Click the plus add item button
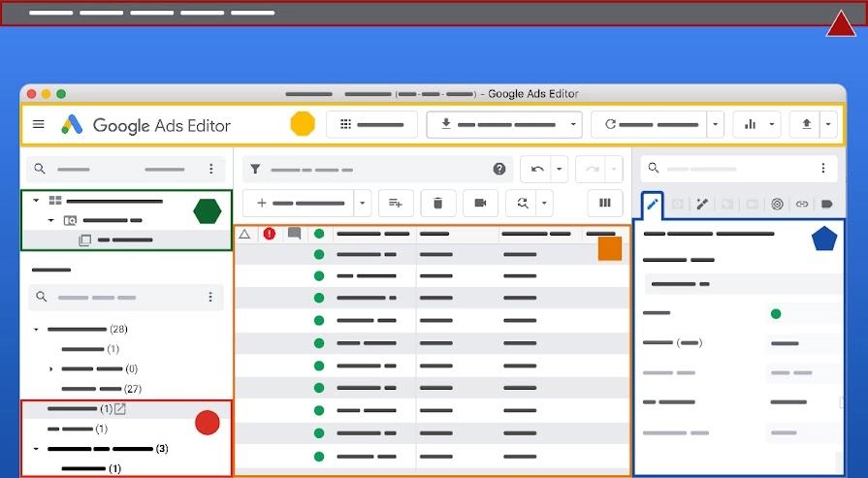Image resolution: width=868 pixels, height=478 pixels. click(x=299, y=203)
